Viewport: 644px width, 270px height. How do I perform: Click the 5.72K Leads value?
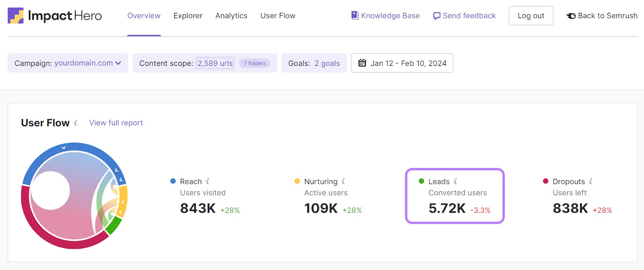(x=447, y=208)
